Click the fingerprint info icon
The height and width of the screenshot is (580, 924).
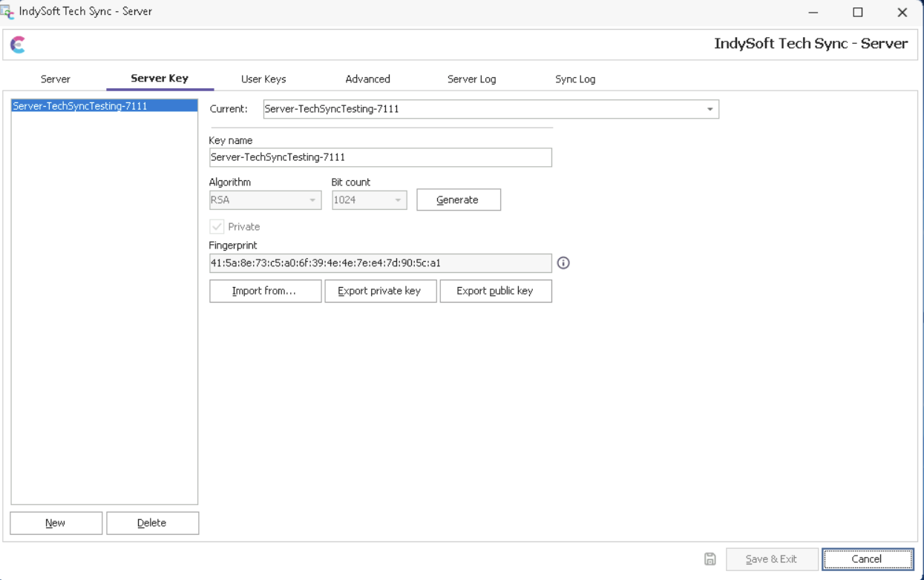coord(563,263)
